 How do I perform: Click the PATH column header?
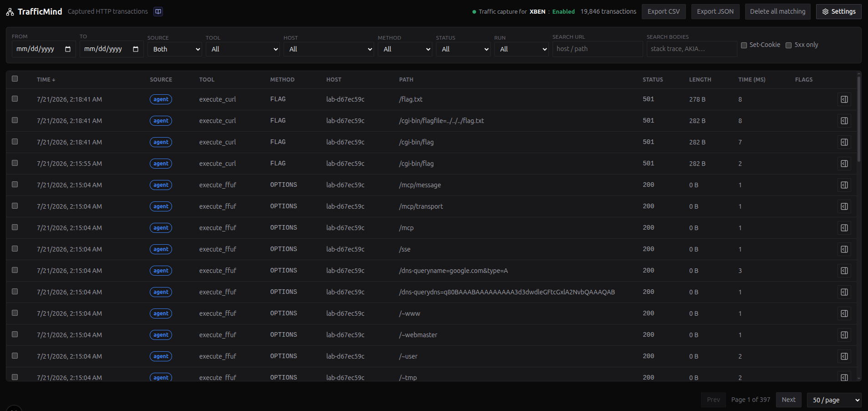click(406, 80)
